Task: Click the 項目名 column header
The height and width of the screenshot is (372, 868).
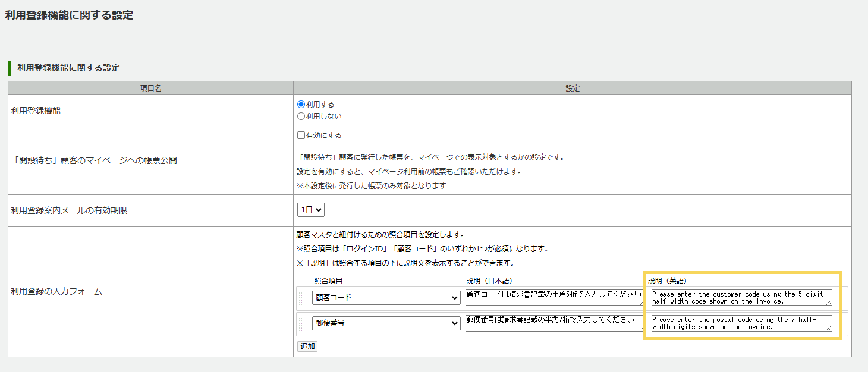Action: [x=150, y=87]
